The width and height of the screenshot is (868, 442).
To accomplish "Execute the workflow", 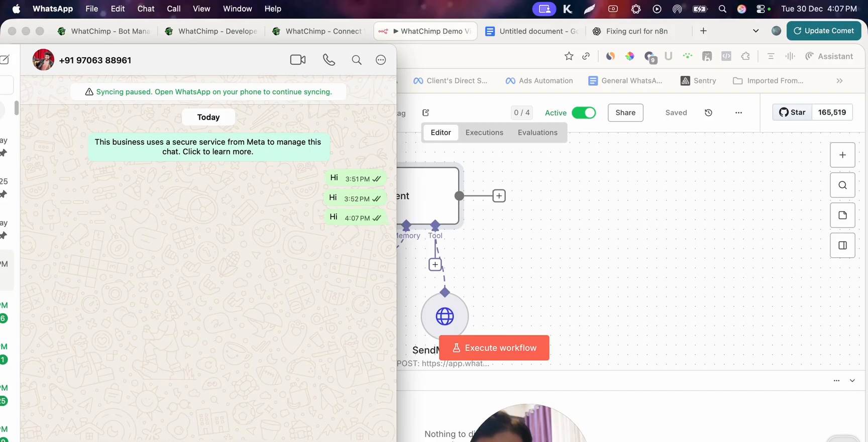I will [494, 348].
